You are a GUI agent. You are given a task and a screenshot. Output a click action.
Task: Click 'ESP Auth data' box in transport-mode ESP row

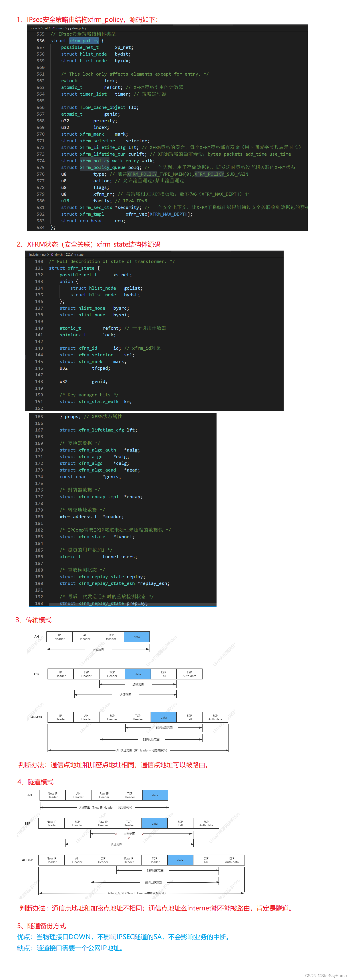point(189,674)
